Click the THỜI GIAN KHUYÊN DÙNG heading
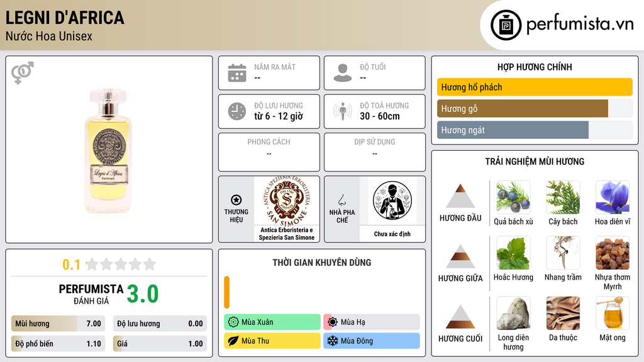644x362 pixels. 322,263
